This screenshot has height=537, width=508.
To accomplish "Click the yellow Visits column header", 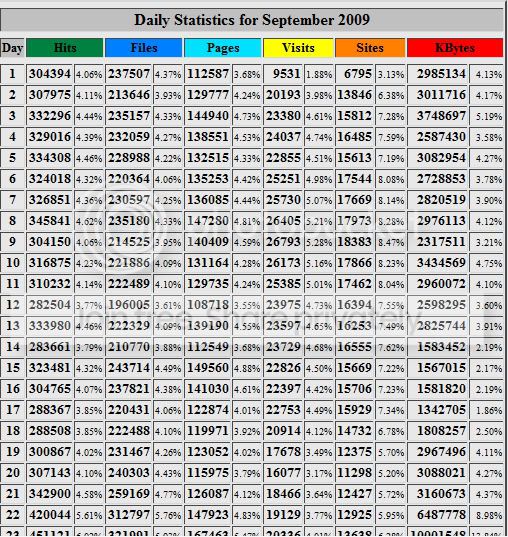I will tap(298, 48).
